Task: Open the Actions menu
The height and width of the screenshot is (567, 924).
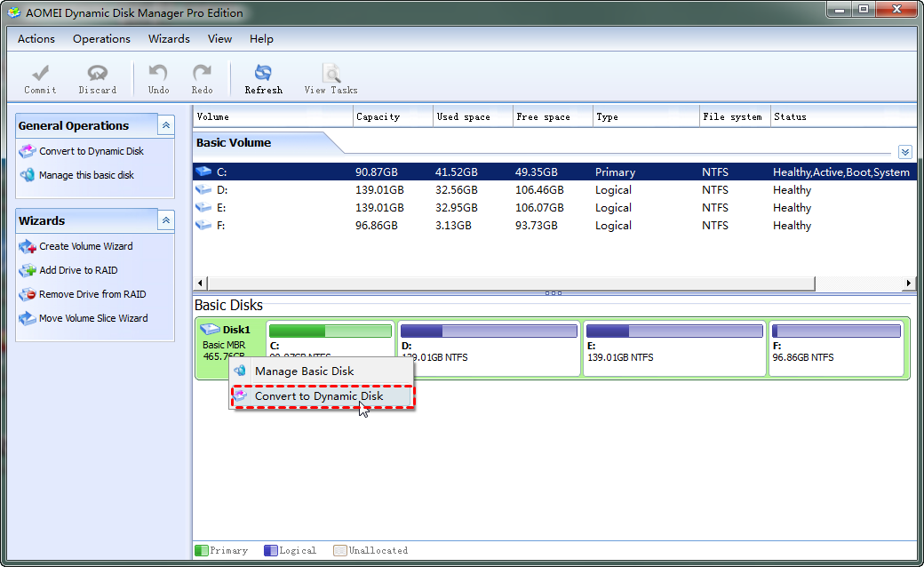Action: click(36, 39)
